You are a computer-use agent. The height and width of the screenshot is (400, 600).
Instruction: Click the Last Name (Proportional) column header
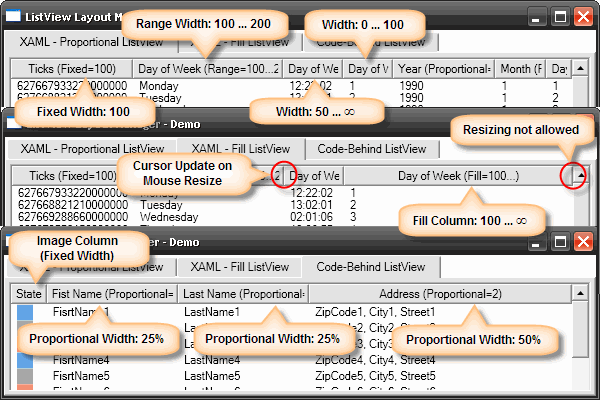243,293
